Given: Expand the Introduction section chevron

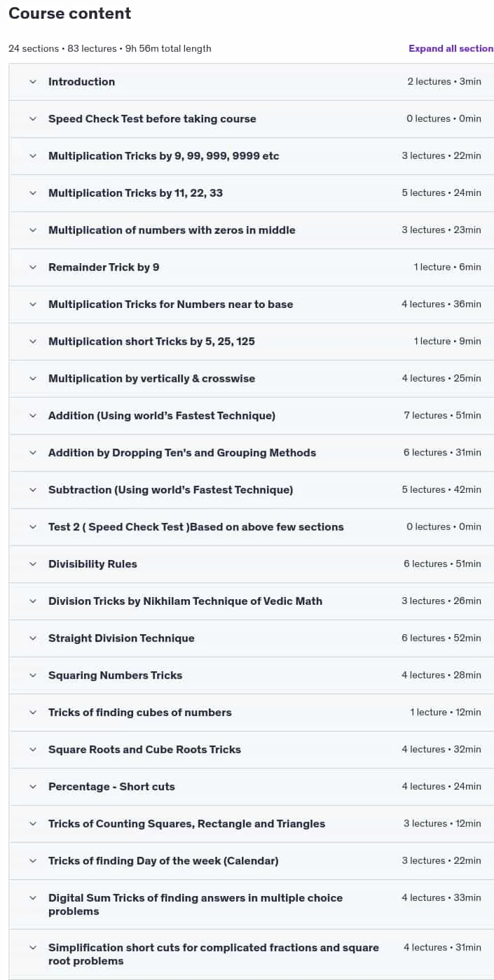Looking at the screenshot, I should pos(32,82).
